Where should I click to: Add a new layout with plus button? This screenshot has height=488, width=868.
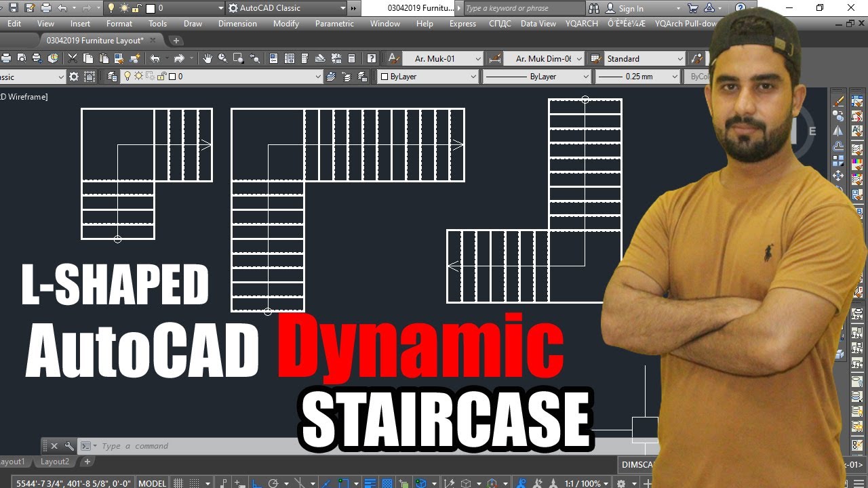[x=87, y=462]
